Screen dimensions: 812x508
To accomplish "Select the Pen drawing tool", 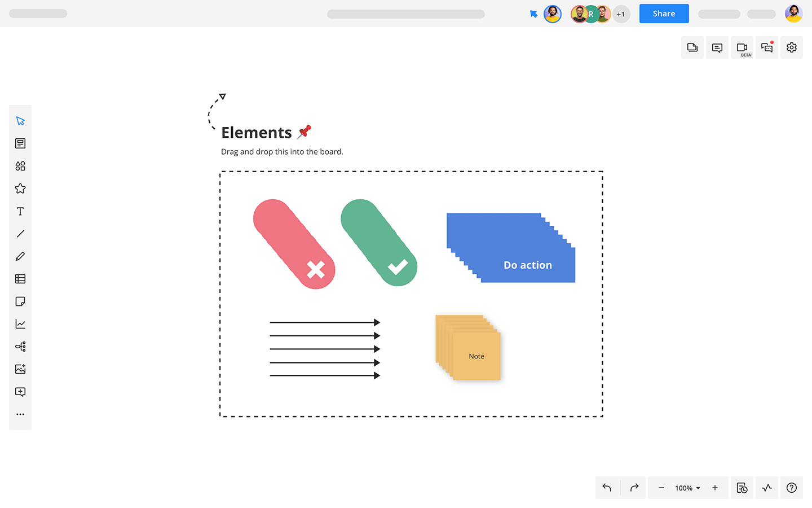I will (20, 256).
